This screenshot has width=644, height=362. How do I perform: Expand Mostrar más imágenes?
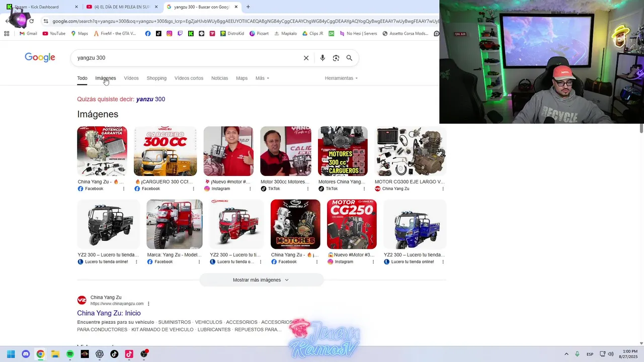point(261,280)
